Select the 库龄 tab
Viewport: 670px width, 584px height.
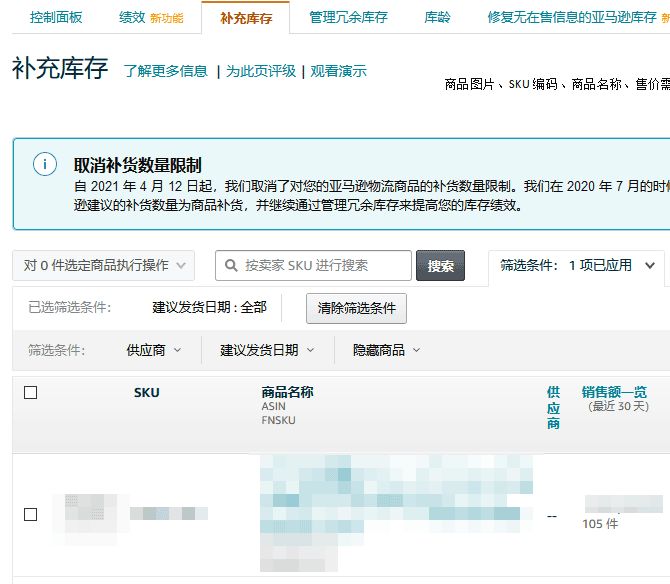tap(437, 18)
